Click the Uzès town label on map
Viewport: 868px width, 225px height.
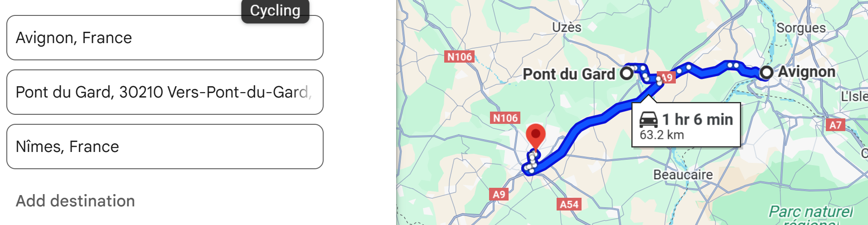click(567, 27)
